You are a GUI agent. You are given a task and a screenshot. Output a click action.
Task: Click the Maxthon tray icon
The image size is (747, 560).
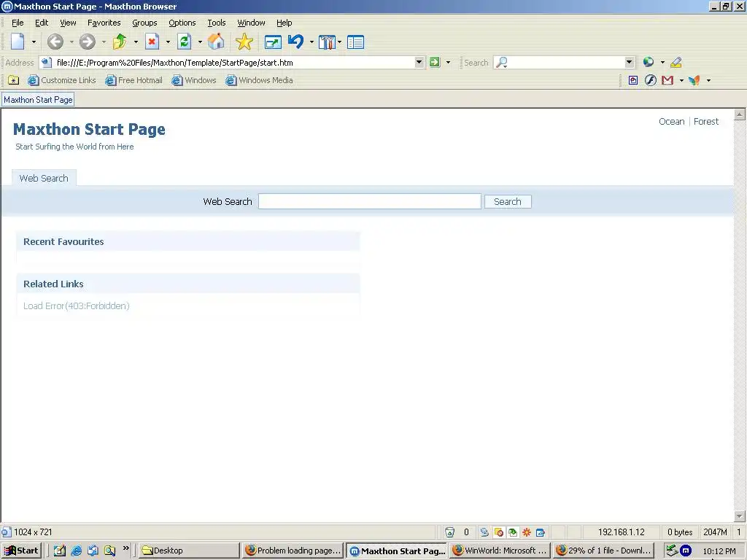[686, 551]
